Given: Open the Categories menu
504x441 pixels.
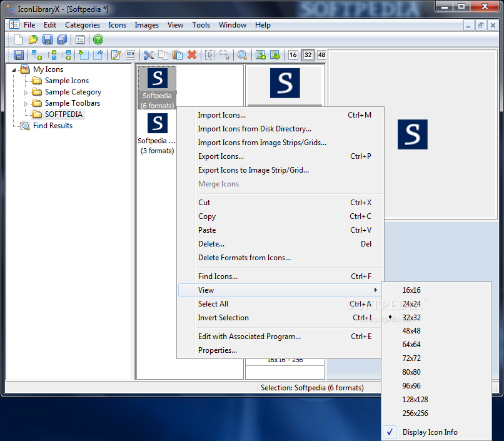Looking at the screenshot, I should click(x=83, y=25).
